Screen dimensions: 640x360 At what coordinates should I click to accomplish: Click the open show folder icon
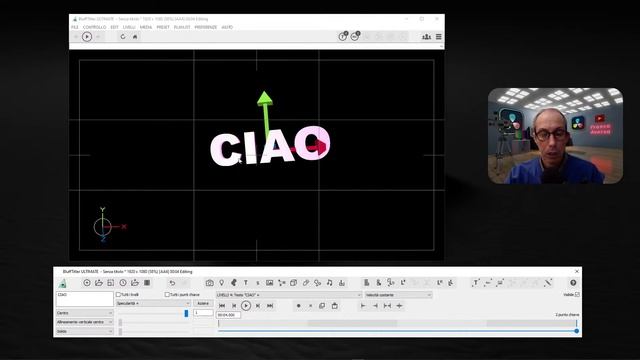pos(99,282)
